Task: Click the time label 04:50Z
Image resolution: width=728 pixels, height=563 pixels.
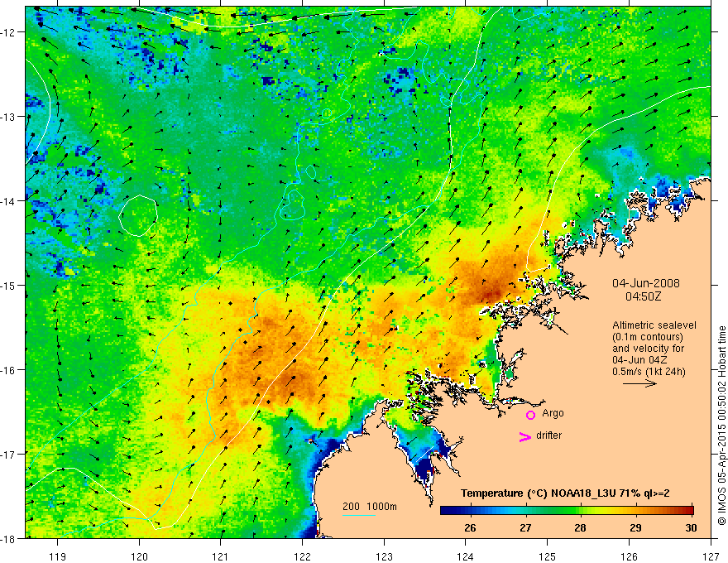Action: pyautogui.click(x=643, y=296)
